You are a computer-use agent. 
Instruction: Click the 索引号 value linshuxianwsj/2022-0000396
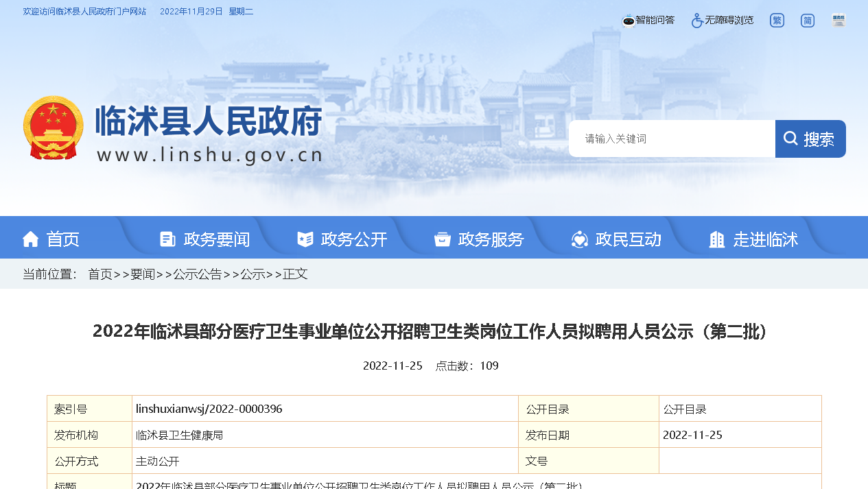[209, 409]
